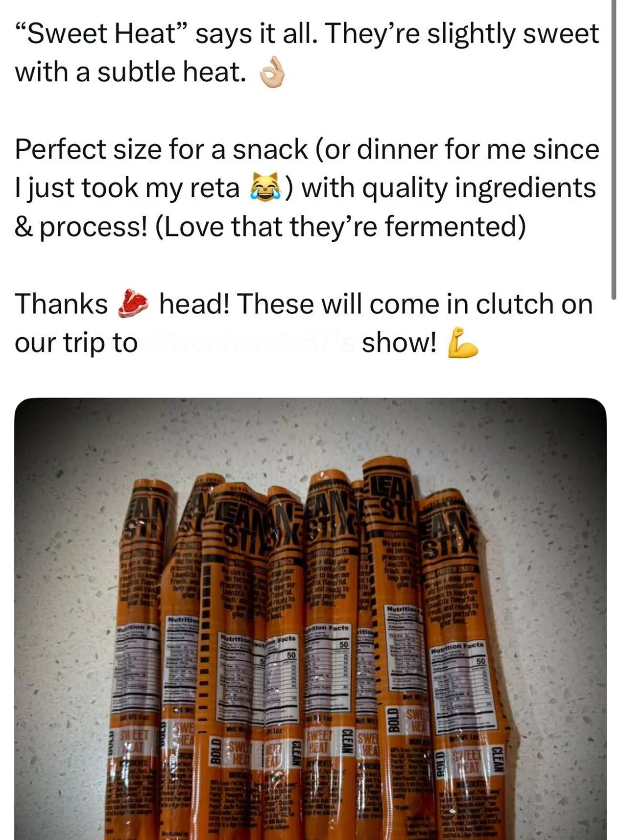Click the vertical scrollbar thumb
Screen dimensions: 621x840
(x=614, y=147)
